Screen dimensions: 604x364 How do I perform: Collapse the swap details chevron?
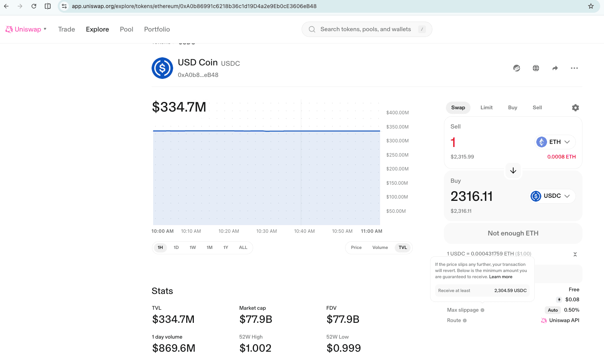click(575, 254)
